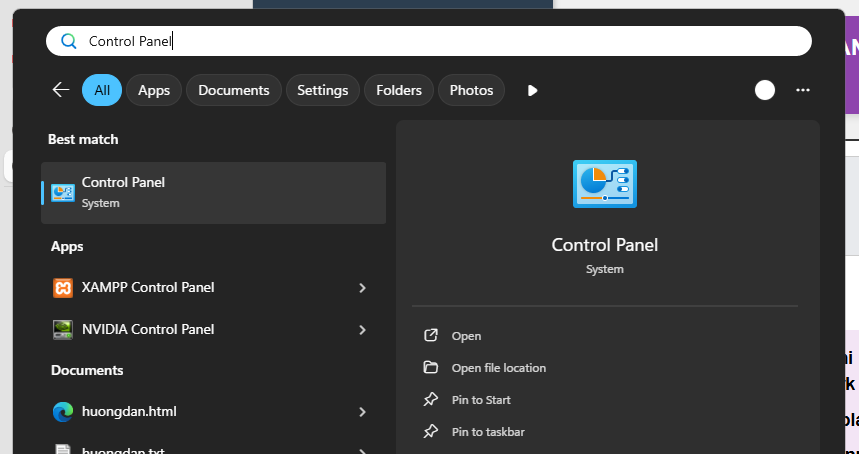Switch to the Documents filter tab

click(x=234, y=90)
